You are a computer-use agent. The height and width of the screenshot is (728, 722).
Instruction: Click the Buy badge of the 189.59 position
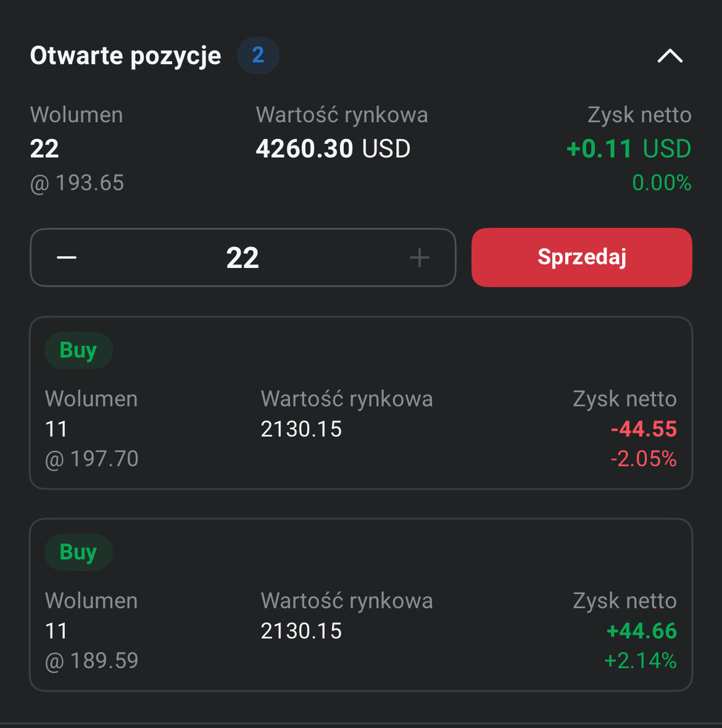pos(78,552)
